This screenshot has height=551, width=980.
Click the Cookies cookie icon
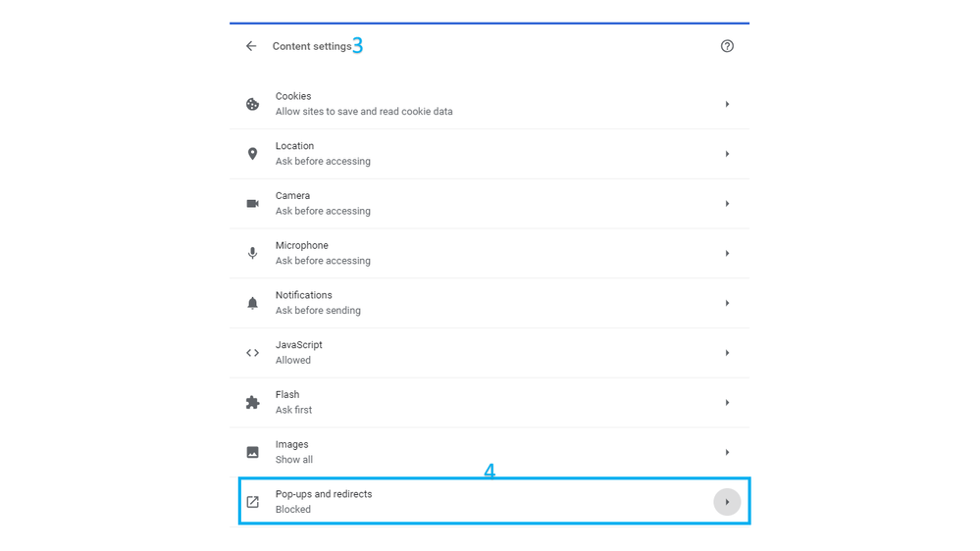(252, 104)
